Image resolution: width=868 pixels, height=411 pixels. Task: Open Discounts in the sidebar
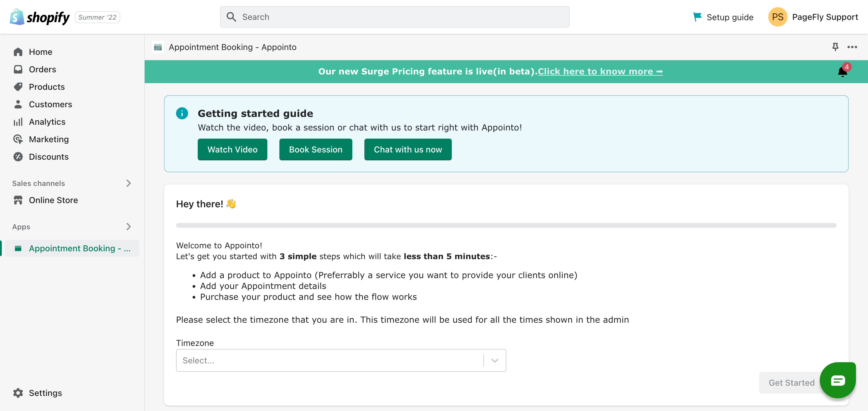point(72,157)
